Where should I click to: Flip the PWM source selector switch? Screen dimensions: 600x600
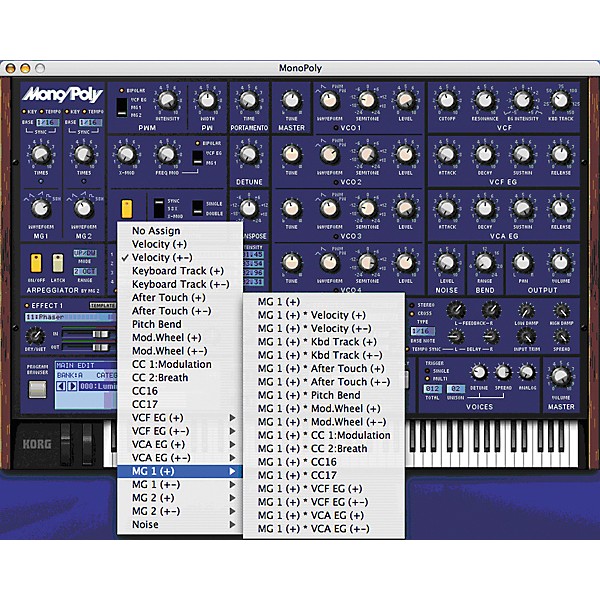(122, 107)
